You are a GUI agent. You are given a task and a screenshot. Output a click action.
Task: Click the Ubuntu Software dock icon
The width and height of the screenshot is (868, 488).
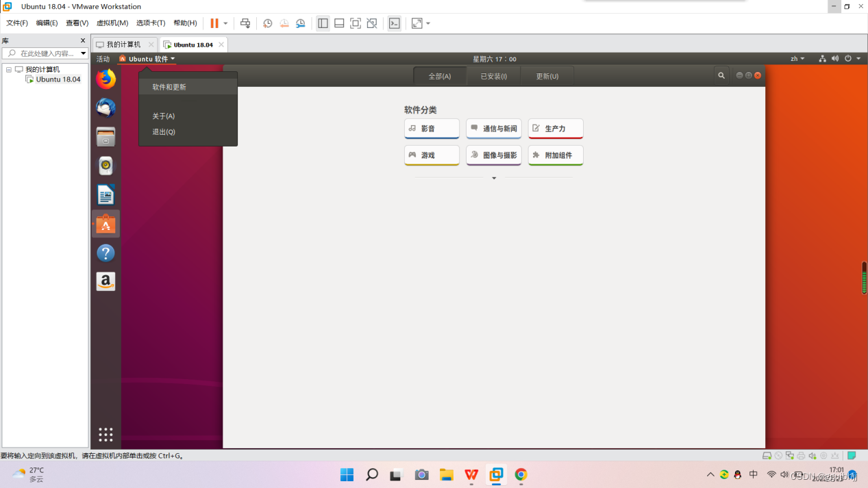coord(106,224)
